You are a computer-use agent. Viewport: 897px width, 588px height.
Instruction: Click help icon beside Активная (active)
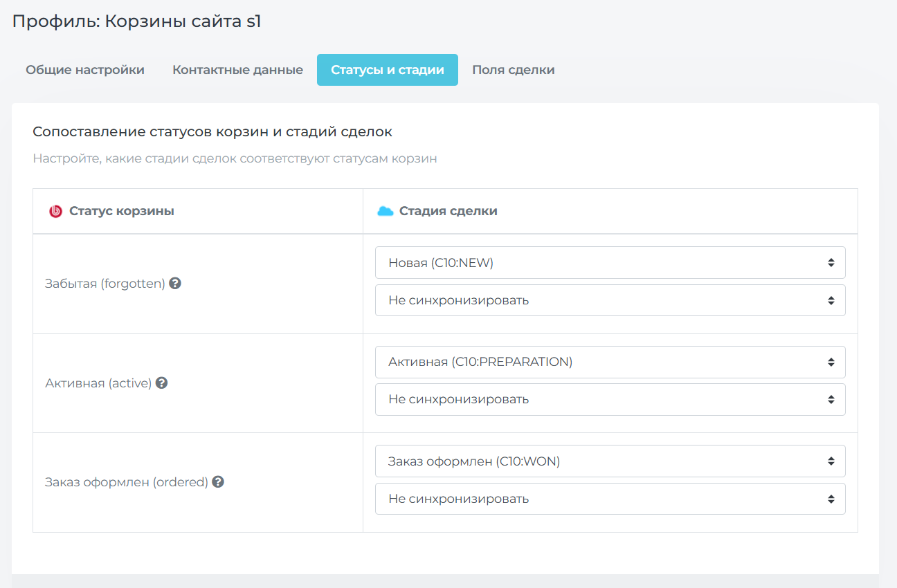pos(161,383)
